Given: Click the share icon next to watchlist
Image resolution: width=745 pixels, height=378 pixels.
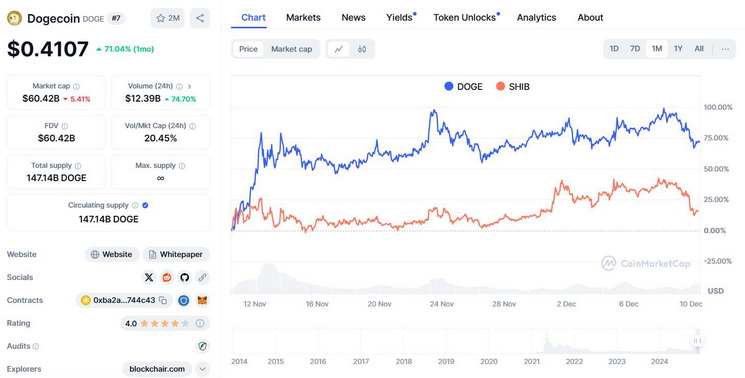Looking at the screenshot, I should tap(200, 18).
